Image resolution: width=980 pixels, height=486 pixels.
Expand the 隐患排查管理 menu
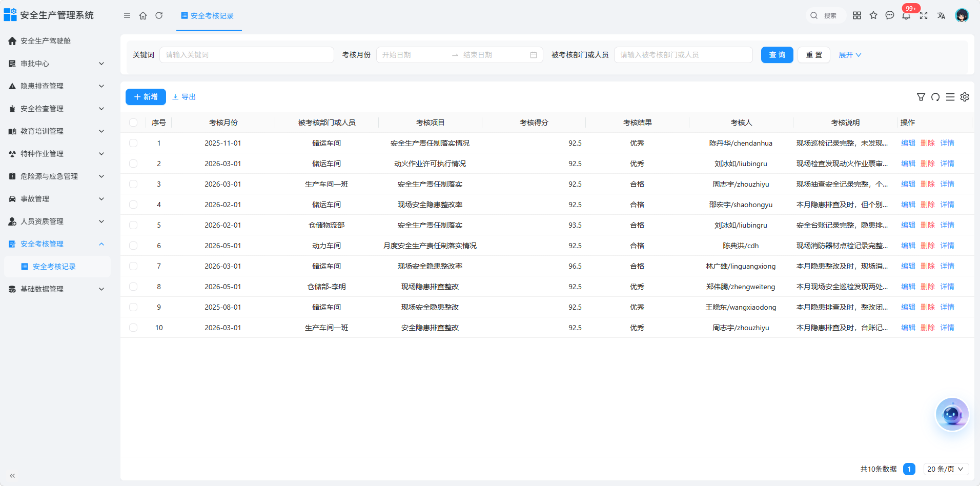(x=56, y=86)
